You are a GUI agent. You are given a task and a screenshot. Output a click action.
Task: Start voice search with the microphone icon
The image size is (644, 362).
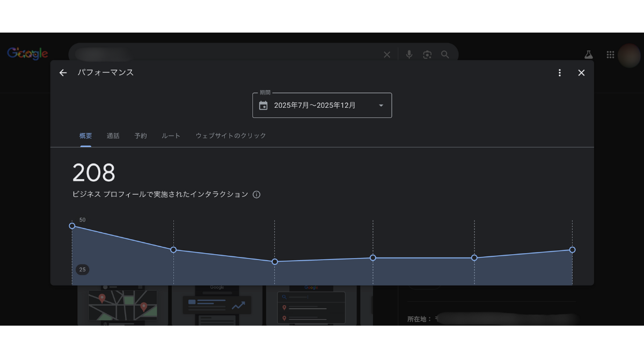point(409,55)
